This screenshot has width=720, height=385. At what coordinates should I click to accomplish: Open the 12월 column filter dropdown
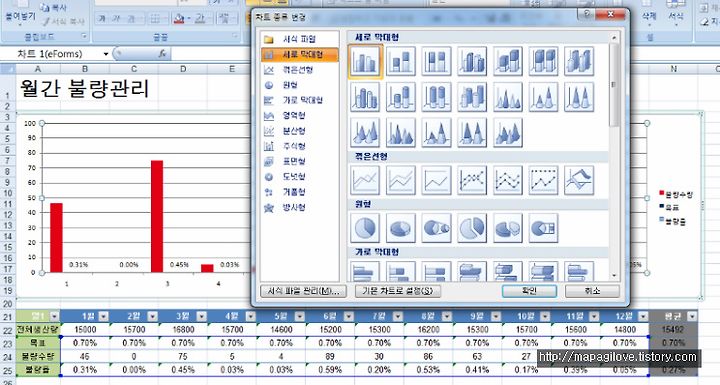click(643, 317)
